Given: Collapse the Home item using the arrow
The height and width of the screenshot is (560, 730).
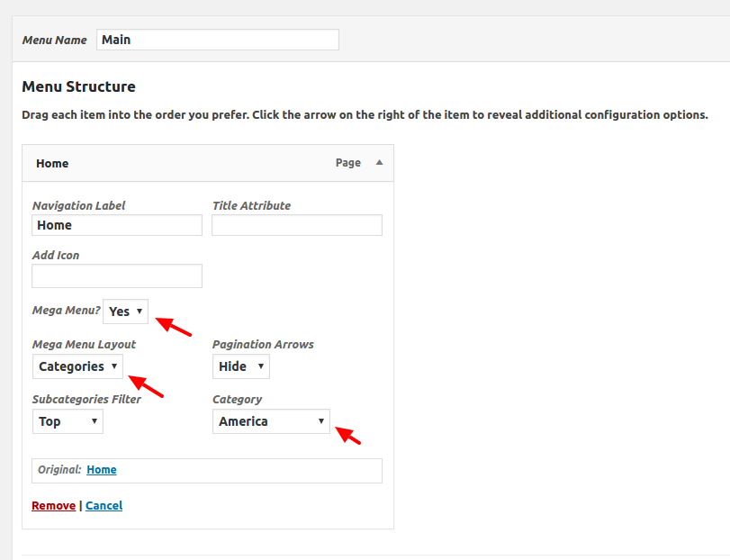Looking at the screenshot, I should (x=379, y=163).
